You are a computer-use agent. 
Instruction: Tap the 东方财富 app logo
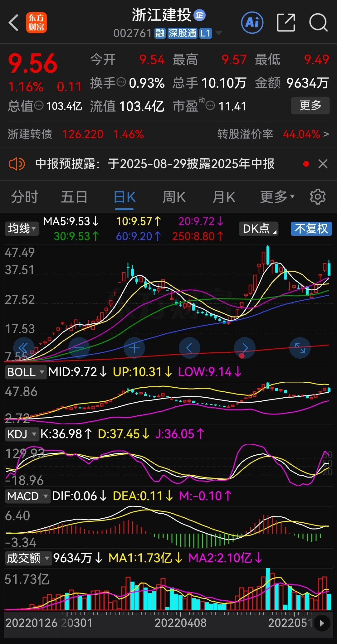coord(36,23)
